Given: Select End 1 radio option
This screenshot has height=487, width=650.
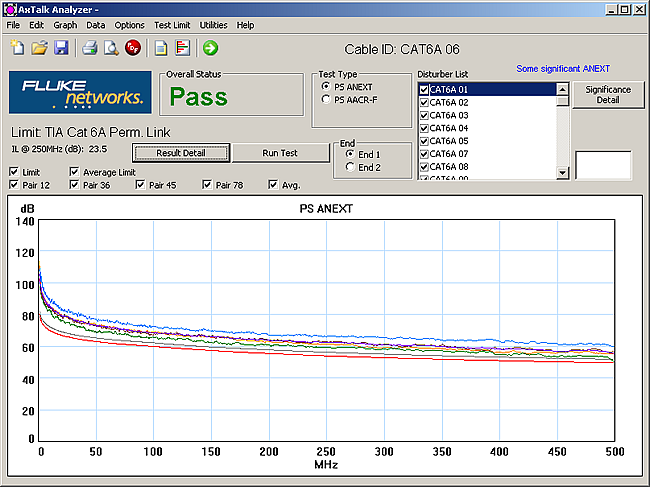Looking at the screenshot, I should (x=350, y=154).
